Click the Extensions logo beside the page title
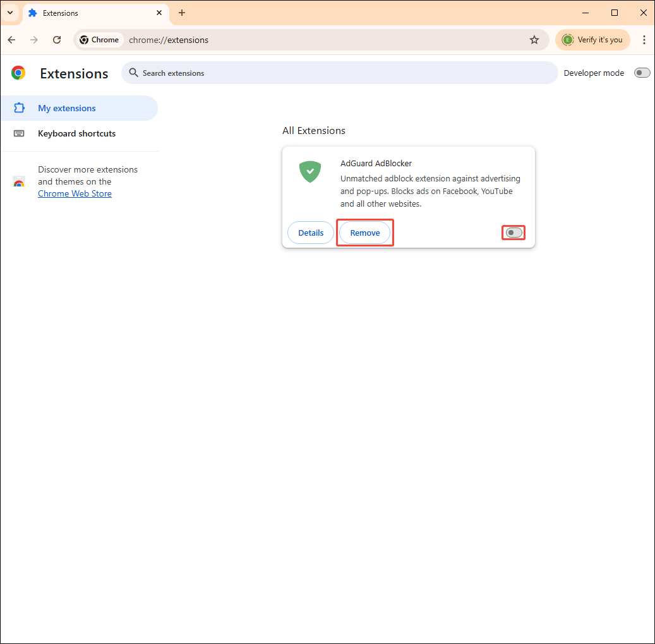This screenshot has height=644, width=655. tap(18, 73)
